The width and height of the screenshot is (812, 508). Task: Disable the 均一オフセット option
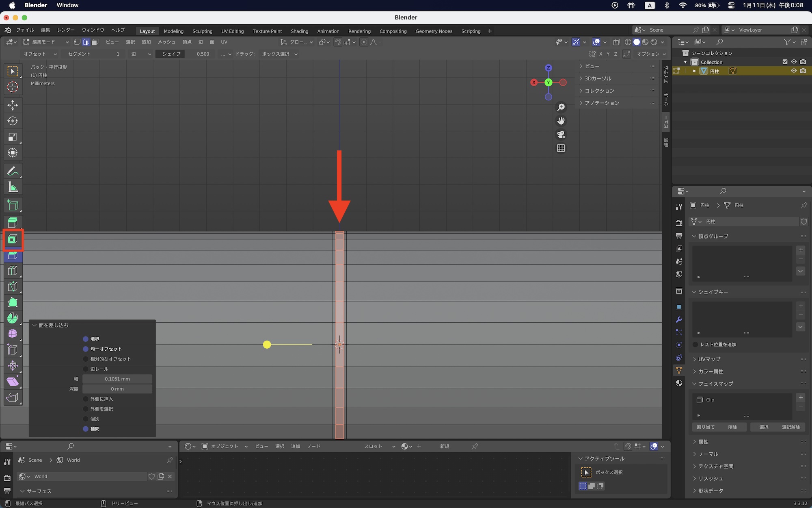pos(86,349)
